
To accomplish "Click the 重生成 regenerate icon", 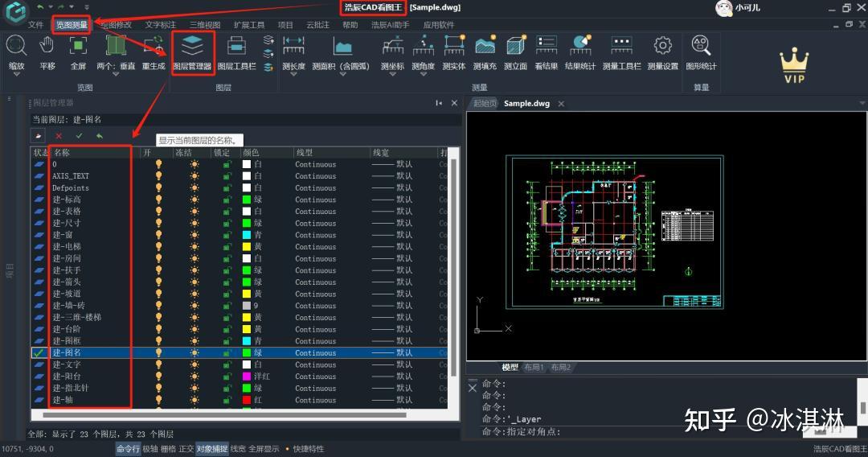I will (x=154, y=45).
